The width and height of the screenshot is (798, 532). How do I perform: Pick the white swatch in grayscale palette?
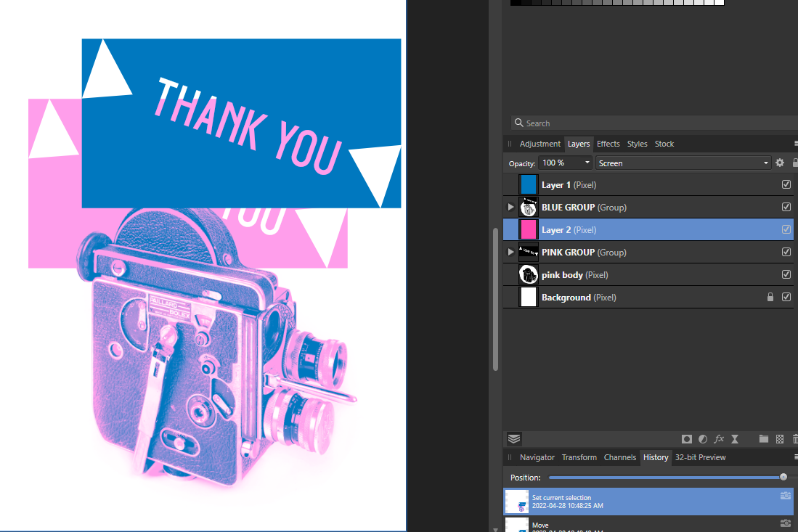(719, 3)
